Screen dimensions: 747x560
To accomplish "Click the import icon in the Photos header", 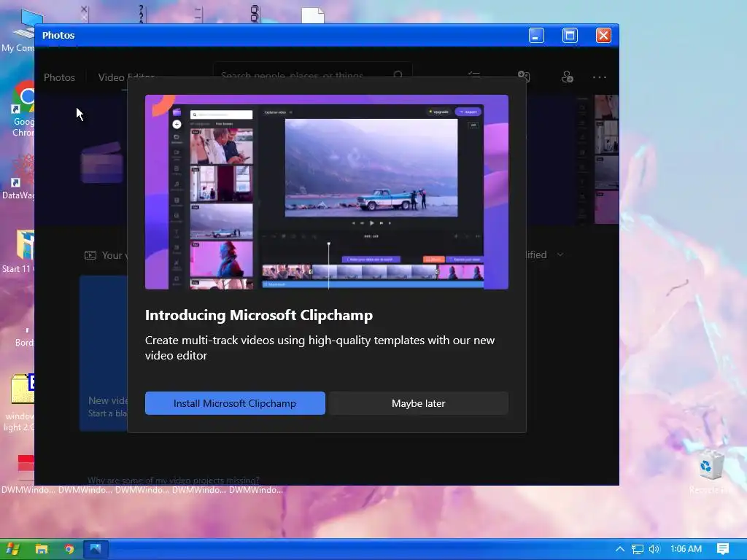I will tap(524, 76).
